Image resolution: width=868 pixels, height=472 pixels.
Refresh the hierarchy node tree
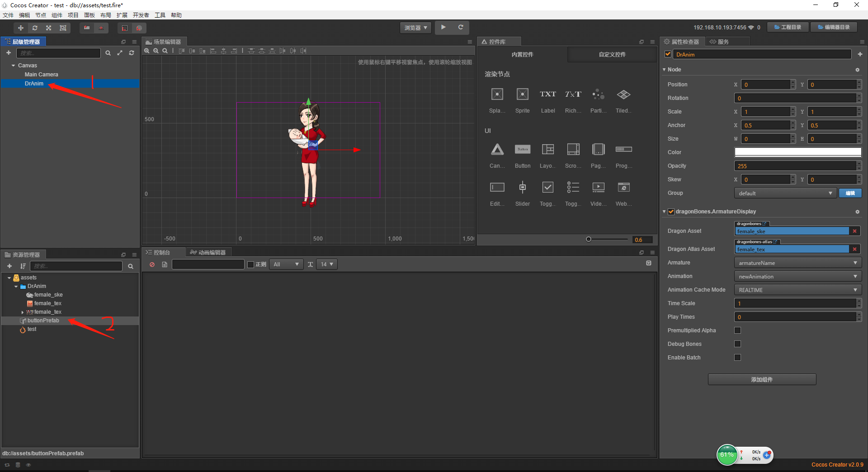(132, 53)
